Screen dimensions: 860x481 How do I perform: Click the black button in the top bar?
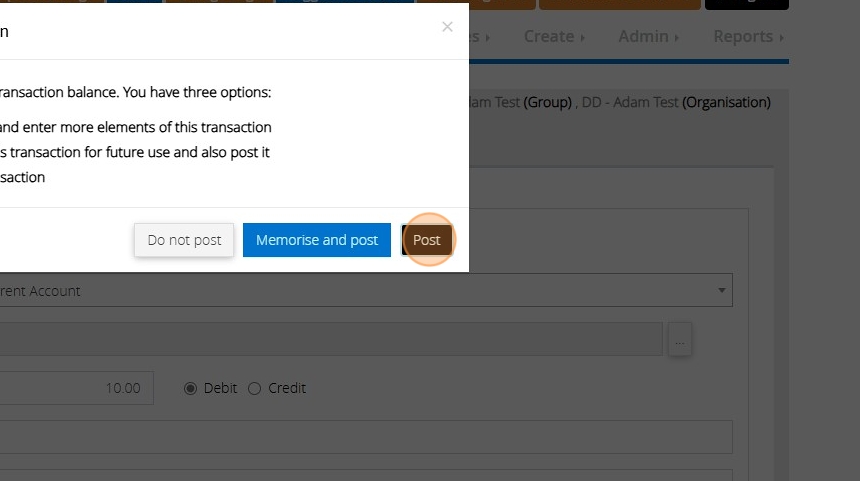(x=746, y=4)
